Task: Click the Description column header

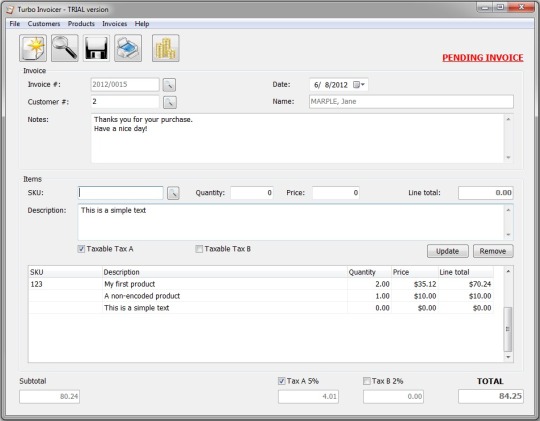Action: [x=225, y=272]
